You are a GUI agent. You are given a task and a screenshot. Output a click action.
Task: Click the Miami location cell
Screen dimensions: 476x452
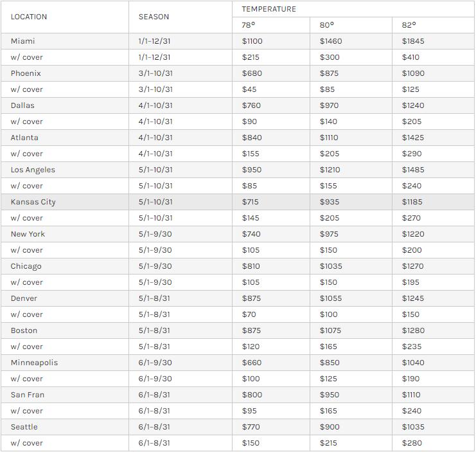[x=23, y=41]
